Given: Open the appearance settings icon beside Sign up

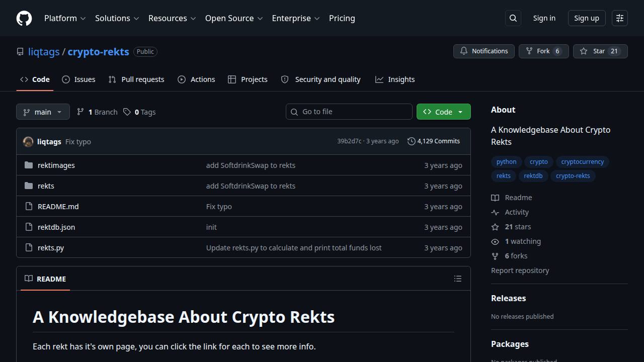Looking at the screenshot, I should click(x=620, y=18).
